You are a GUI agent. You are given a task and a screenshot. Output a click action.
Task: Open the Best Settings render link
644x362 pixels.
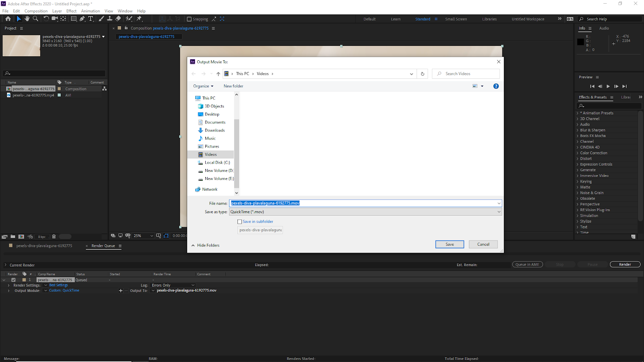[x=58, y=285]
